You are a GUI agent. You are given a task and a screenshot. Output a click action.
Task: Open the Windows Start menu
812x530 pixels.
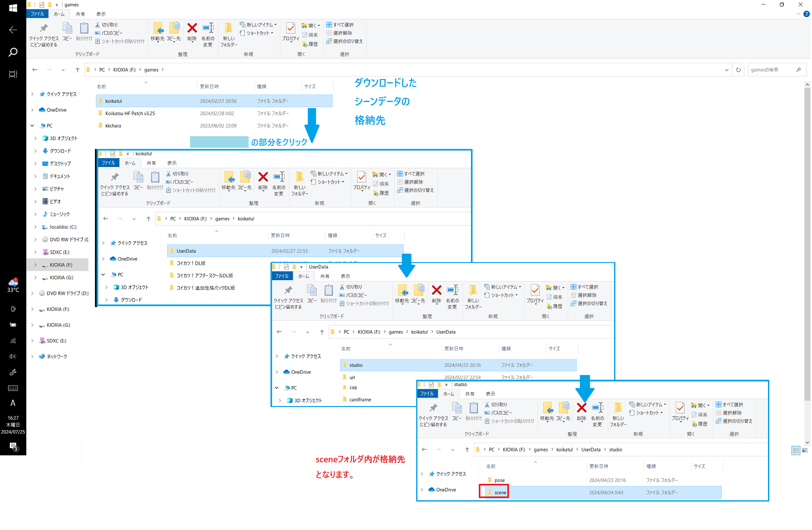(x=13, y=8)
